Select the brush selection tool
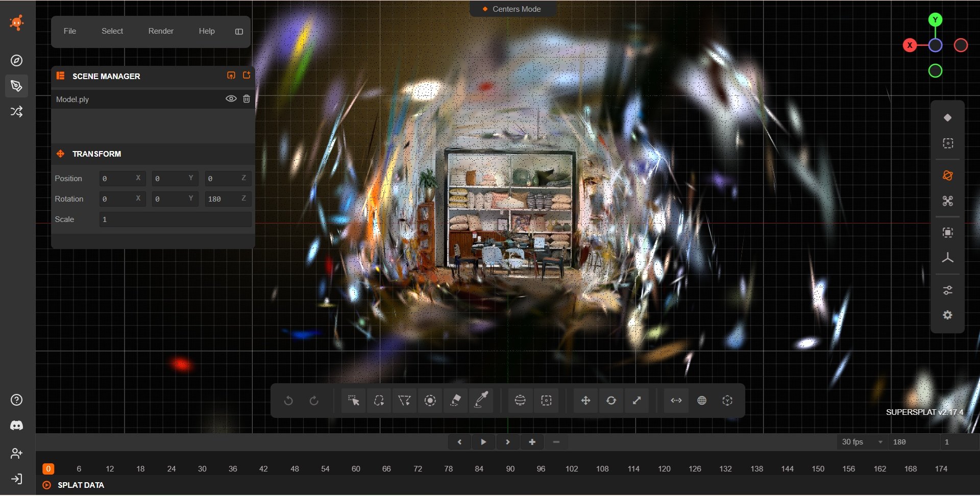The image size is (980, 496). 430,401
